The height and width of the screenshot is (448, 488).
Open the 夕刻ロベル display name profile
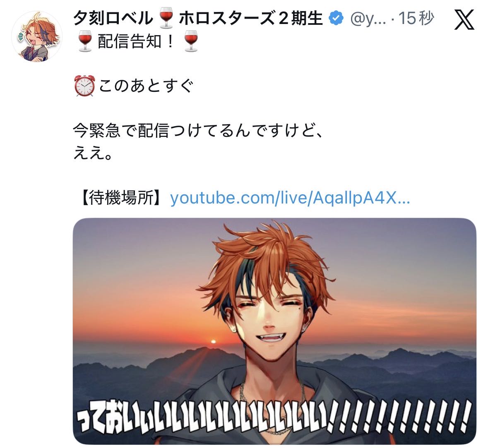pyautogui.click(x=113, y=18)
